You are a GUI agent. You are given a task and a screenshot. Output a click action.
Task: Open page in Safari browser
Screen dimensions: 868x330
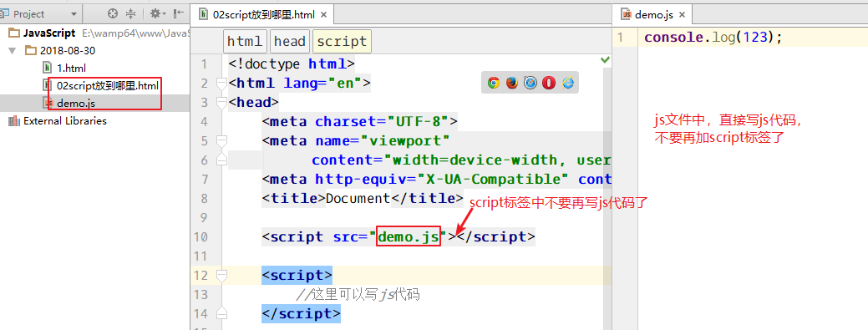530,83
